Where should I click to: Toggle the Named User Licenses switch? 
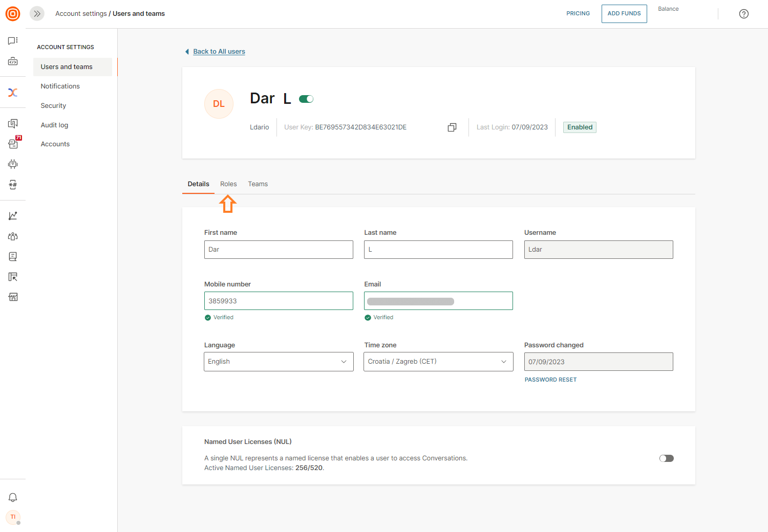[x=667, y=458]
